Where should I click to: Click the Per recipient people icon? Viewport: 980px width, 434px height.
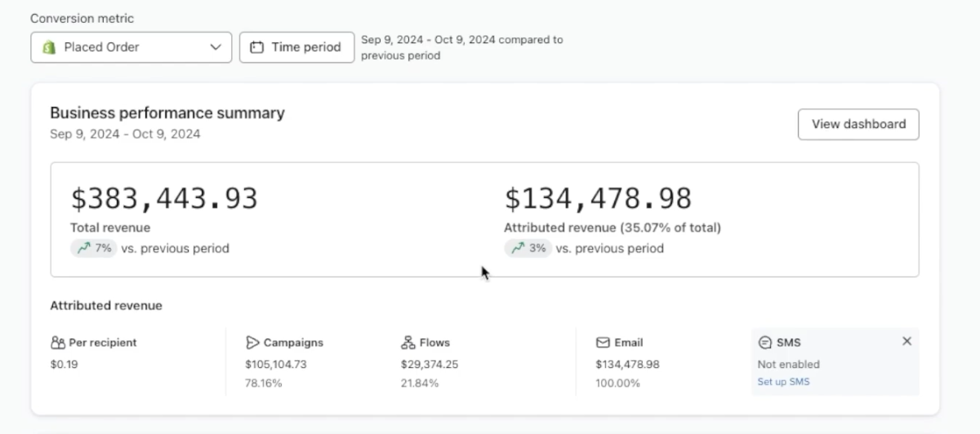tap(57, 343)
